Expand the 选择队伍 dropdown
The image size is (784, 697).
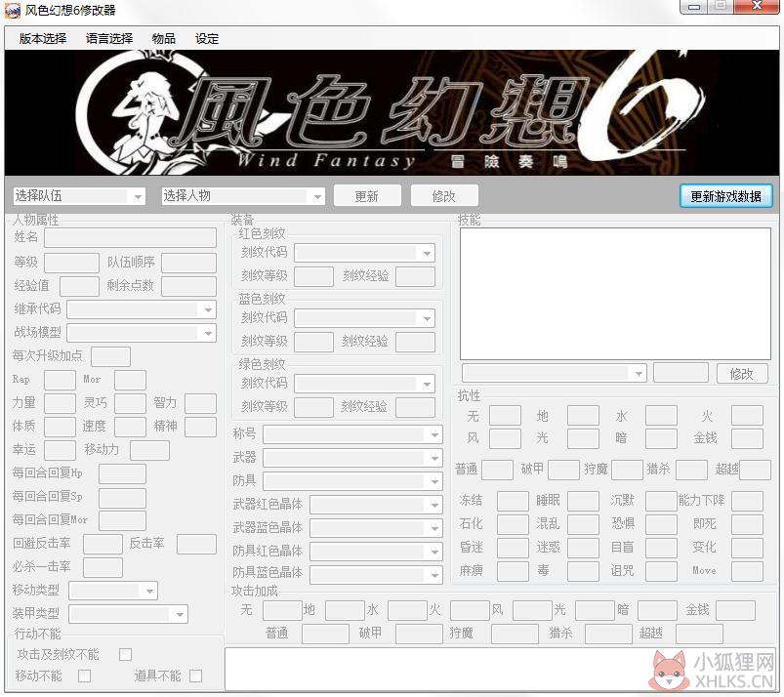click(79, 196)
